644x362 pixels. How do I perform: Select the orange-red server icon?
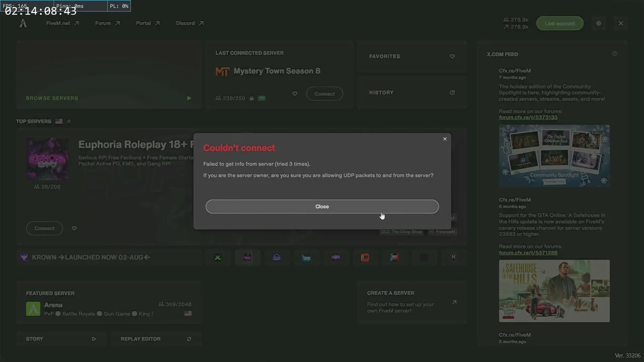coord(365,257)
